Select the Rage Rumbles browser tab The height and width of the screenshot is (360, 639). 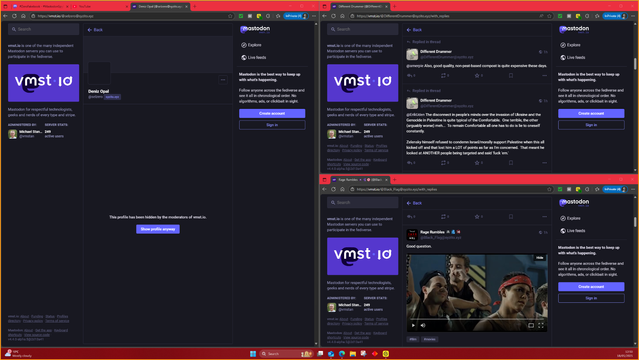click(x=359, y=180)
